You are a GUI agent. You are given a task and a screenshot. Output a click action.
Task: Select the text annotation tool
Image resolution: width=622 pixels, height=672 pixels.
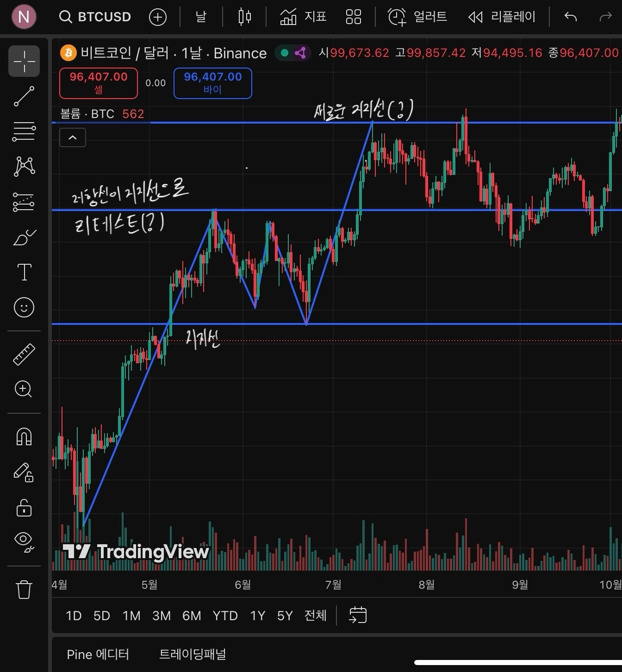24,272
